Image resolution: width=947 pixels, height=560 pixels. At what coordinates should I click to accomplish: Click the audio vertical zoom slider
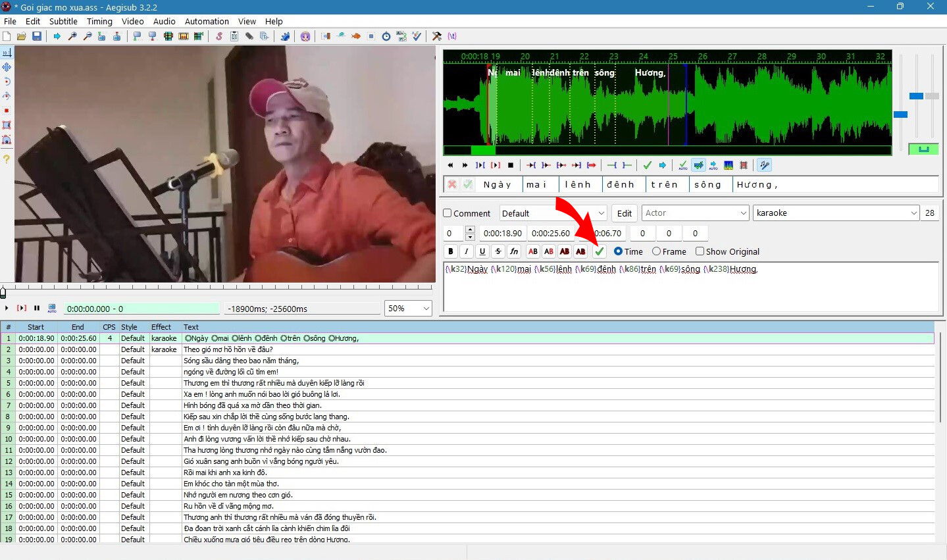coord(916,97)
